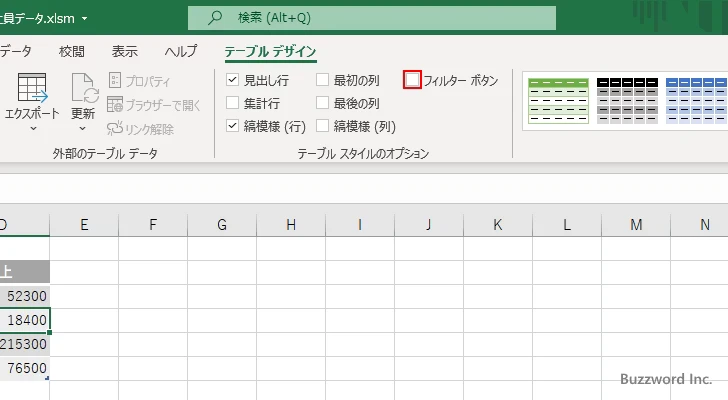
Task: Apply the green table style
Action: (x=559, y=101)
